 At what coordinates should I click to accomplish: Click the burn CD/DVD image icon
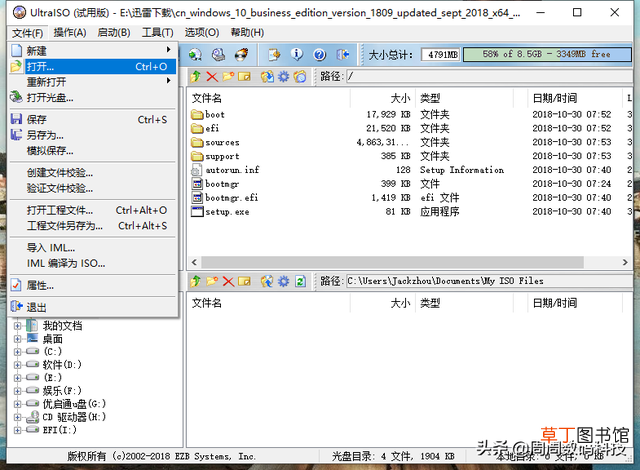tap(242, 54)
